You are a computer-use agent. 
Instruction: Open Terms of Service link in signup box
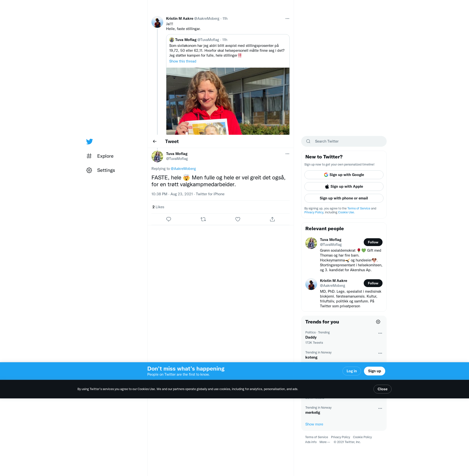click(359, 208)
